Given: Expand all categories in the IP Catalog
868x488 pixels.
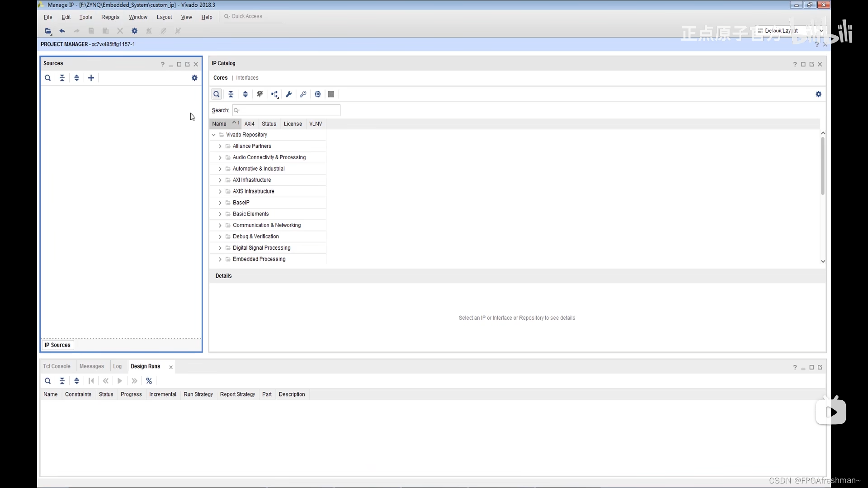Looking at the screenshot, I should [245, 94].
